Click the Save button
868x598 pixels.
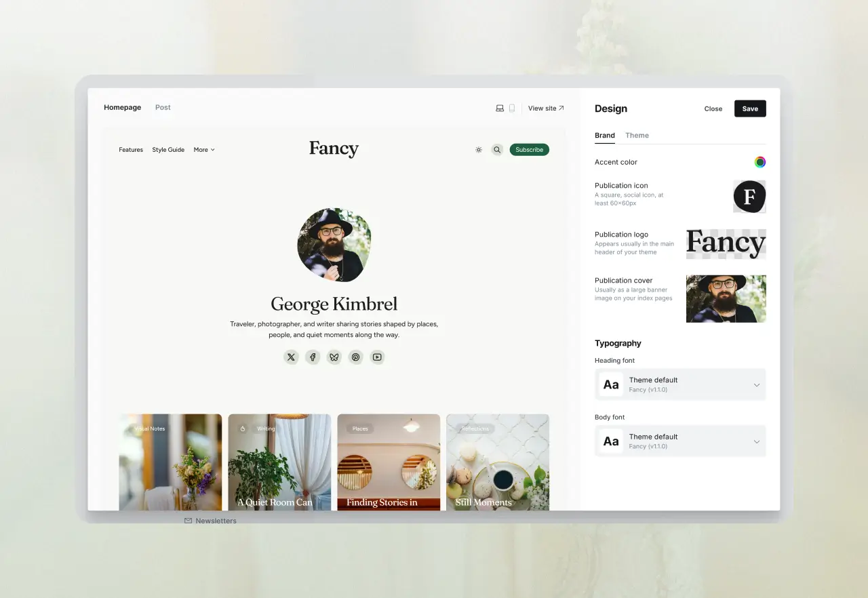pos(750,108)
